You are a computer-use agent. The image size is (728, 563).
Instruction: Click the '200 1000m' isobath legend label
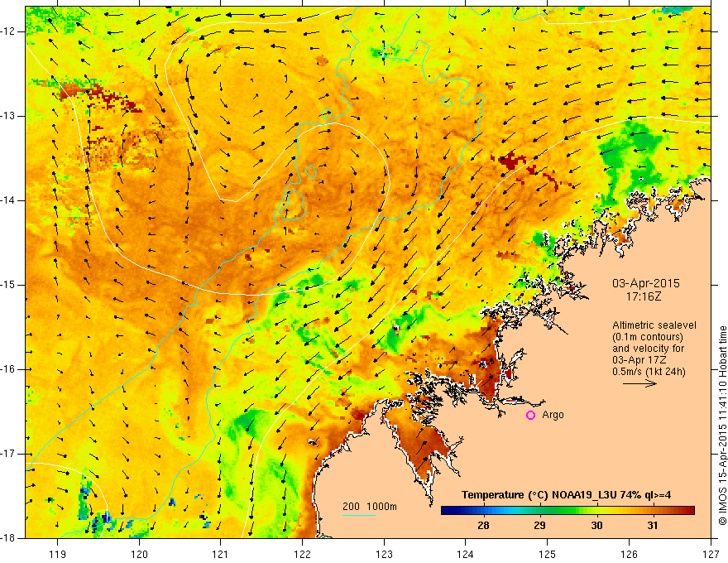coord(370,507)
